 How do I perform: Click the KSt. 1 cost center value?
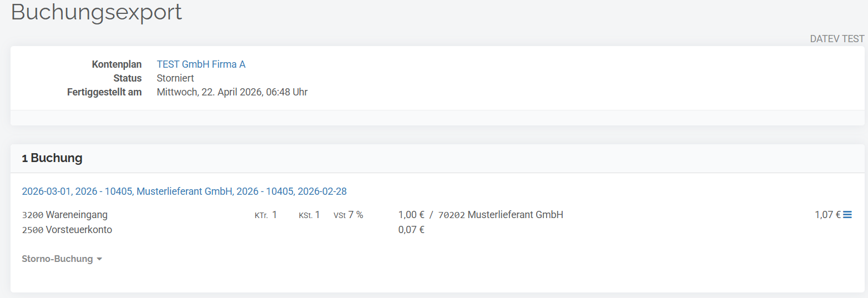pos(309,215)
